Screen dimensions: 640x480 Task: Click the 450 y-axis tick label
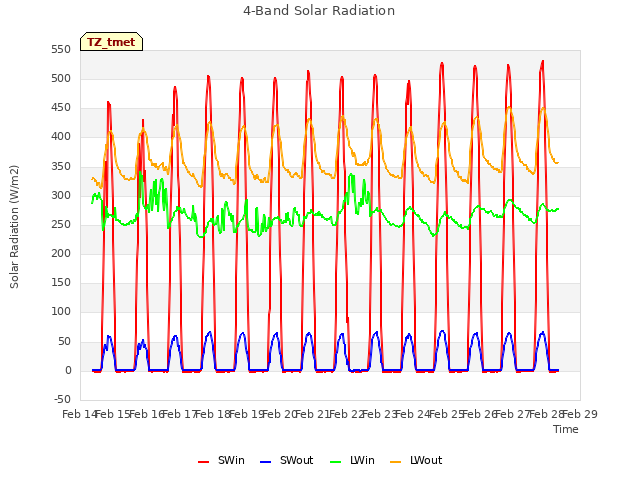pos(61,108)
